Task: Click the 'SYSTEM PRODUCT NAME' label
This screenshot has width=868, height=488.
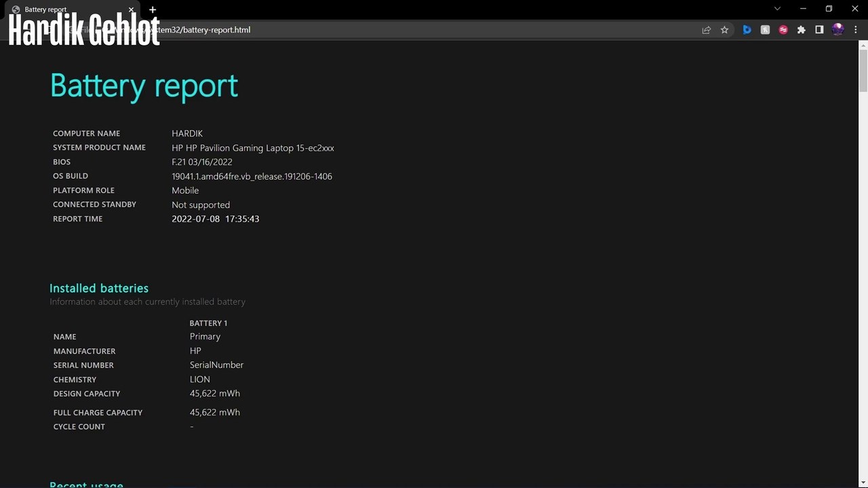Action: (x=99, y=148)
